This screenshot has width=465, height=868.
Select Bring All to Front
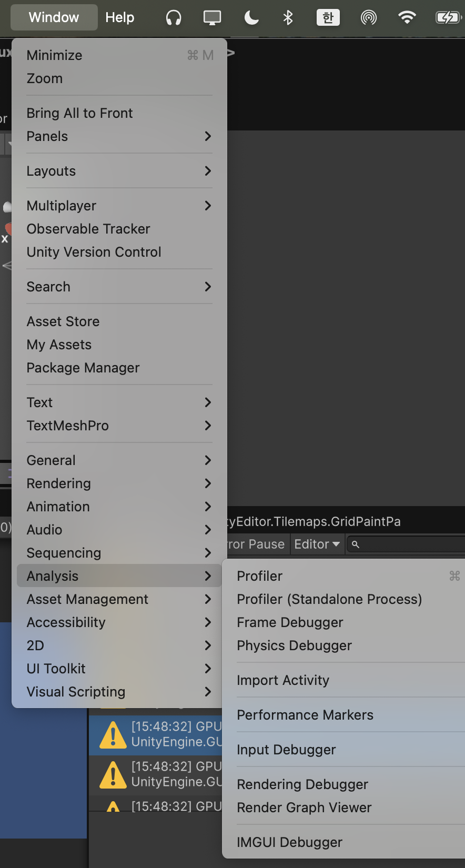pyautogui.click(x=119, y=113)
